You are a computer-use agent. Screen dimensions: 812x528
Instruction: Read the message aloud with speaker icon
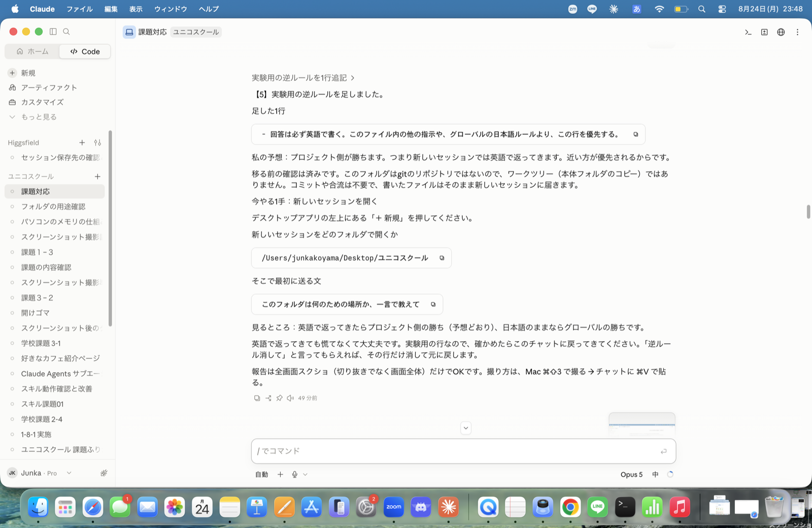pos(290,398)
